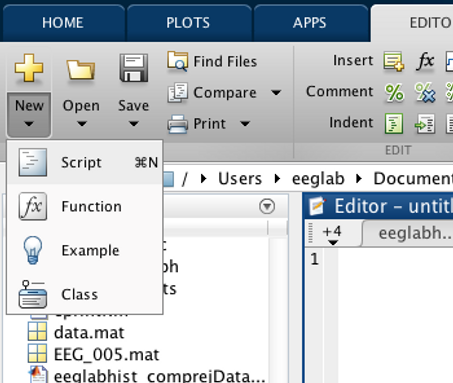The image size is (453, 383).
Task: Click the Compare files button
Action: [x=212, y=92]
